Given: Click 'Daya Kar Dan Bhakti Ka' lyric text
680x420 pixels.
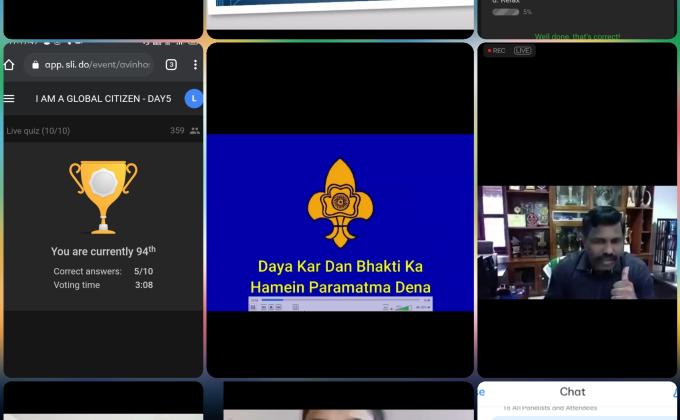Looking at the screenshot, I should pos(340,266).
